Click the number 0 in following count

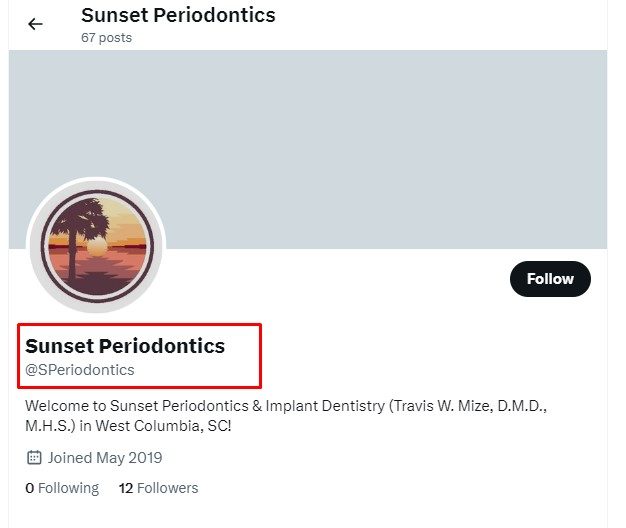point(29,488)
